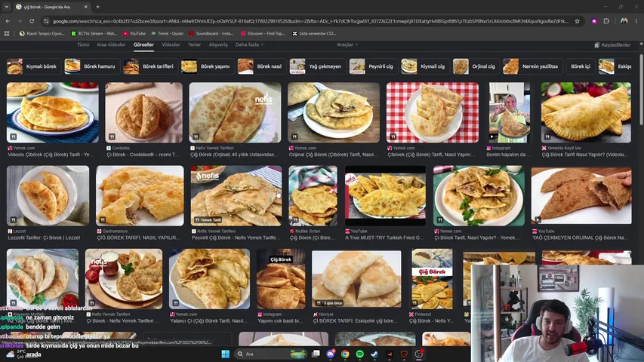Open the BCTVs Stream bookmark
The width and height of the screenshot is (644, 362).
pyautogui.click(x=93, y=34)
